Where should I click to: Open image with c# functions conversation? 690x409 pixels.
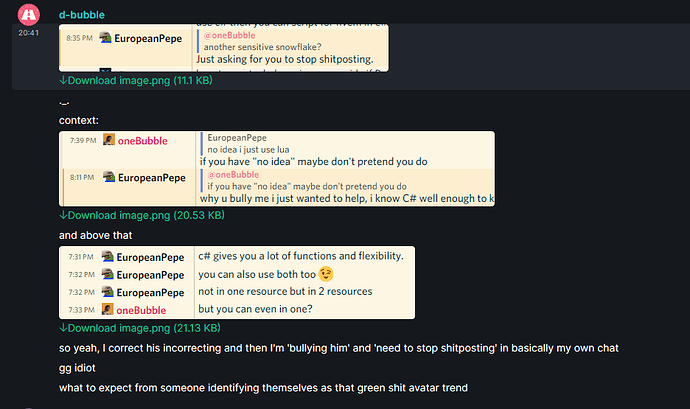coord(237,282)
